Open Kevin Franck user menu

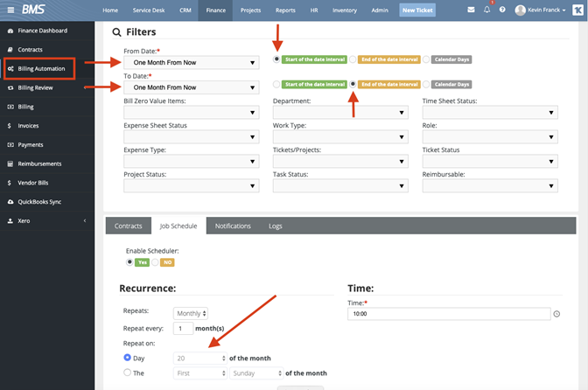pyautogui.click(x=540, y=10)
